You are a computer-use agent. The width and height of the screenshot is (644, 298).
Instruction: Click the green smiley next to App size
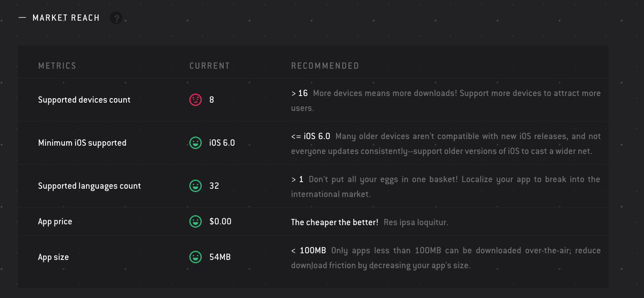coord(196,257)
